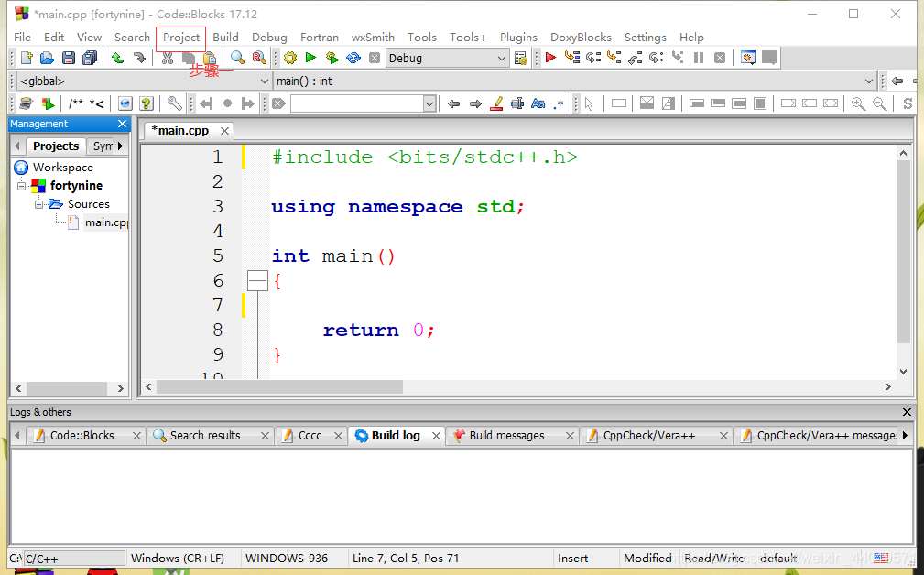Open the DoxyBlocks menu

coord(581,38)
